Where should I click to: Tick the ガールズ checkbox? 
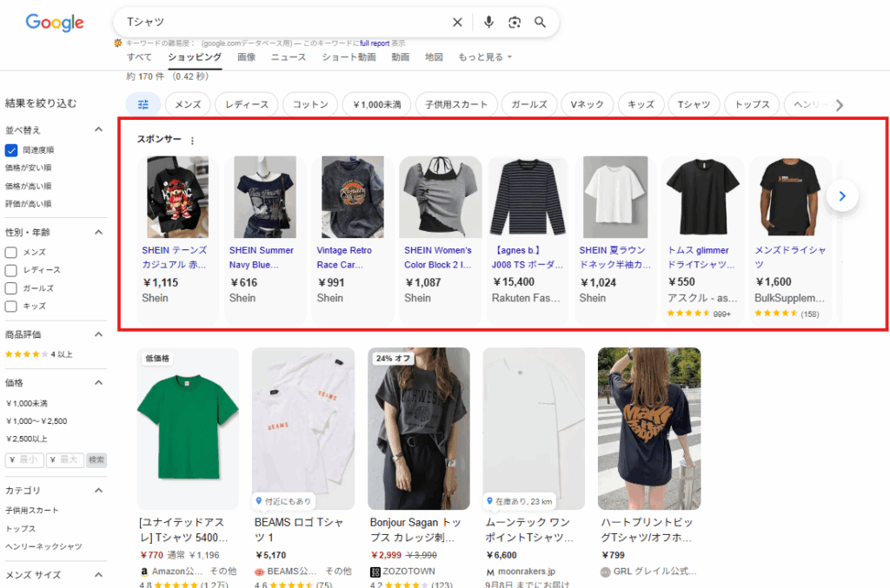tap(10, 288)
